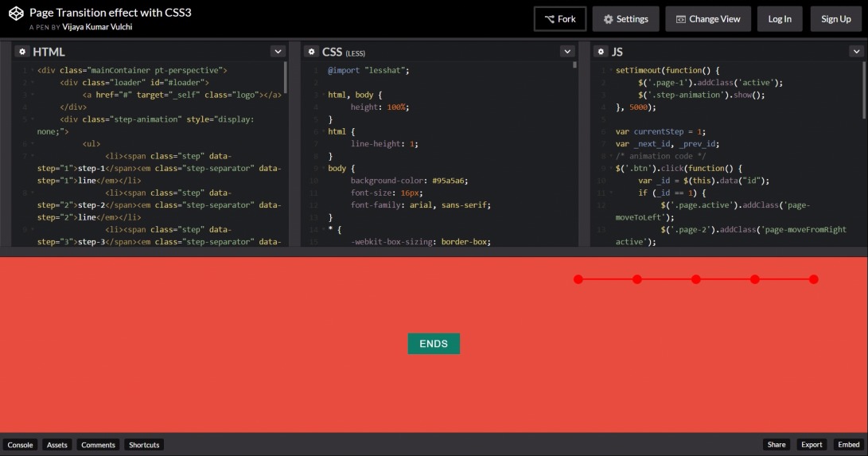Select first step dot in progress indicator
868x456 pixels.
pos(578,279)
